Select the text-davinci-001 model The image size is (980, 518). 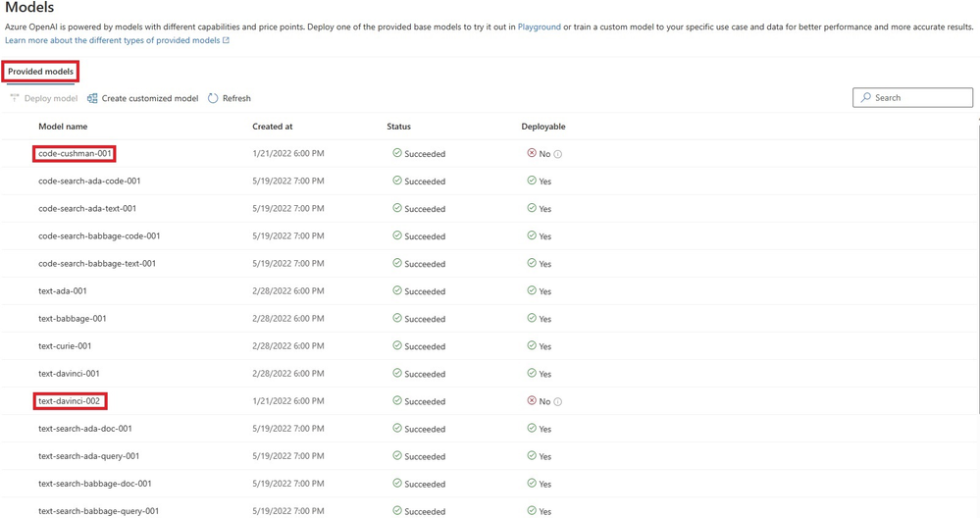[69, 373]
